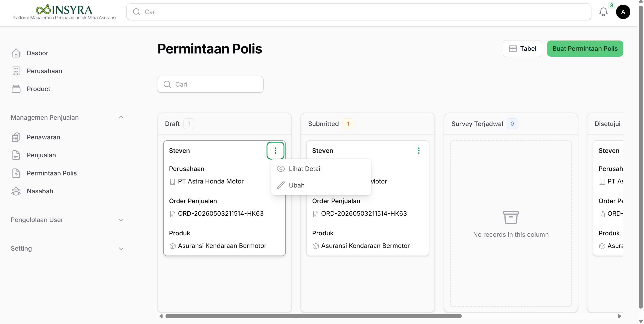Click the product box icon in Submitted card
The width and height of the screenshot is (644, 324).
pos(316,246)
